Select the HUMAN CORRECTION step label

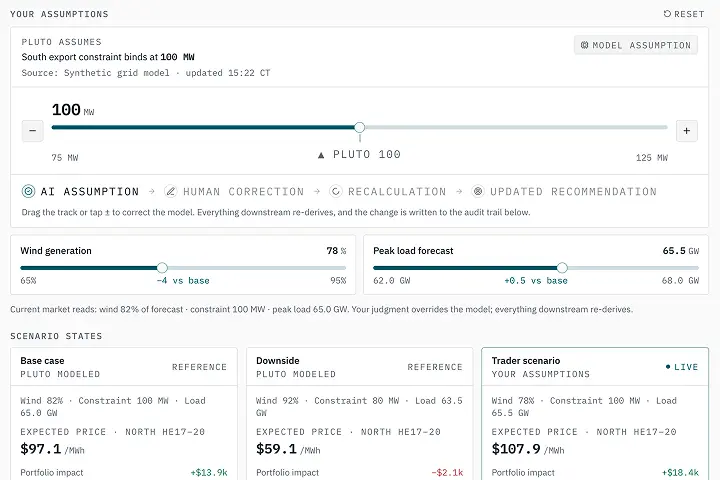pyautogui.click(x=243, y=192)
